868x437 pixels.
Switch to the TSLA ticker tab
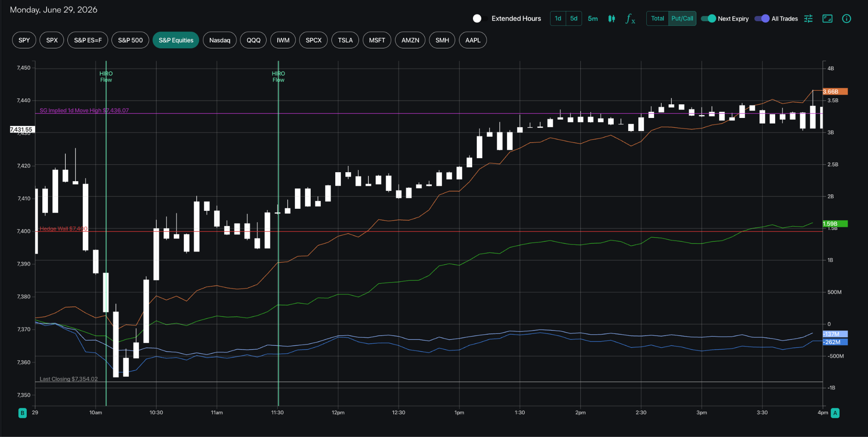[345, 40]
